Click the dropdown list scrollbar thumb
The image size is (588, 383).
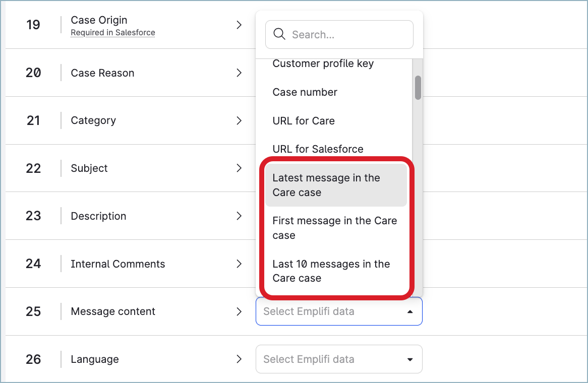click(x=418, y=88)
